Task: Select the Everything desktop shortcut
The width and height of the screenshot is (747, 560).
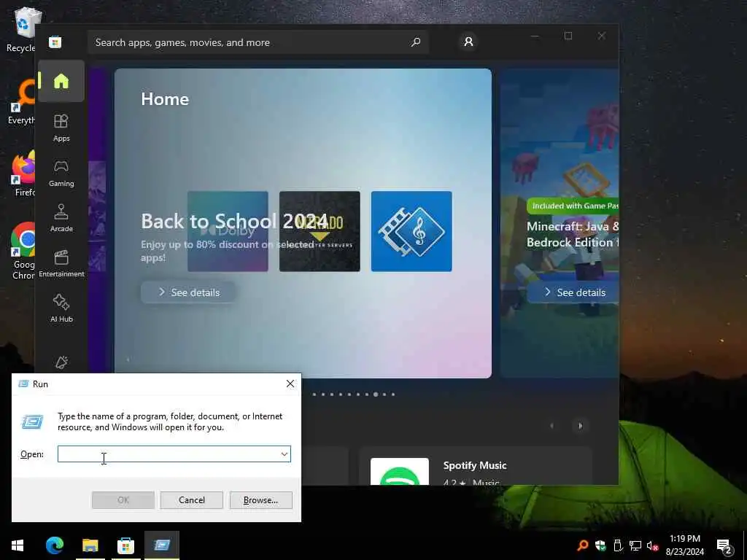Action: pos(22,102)
